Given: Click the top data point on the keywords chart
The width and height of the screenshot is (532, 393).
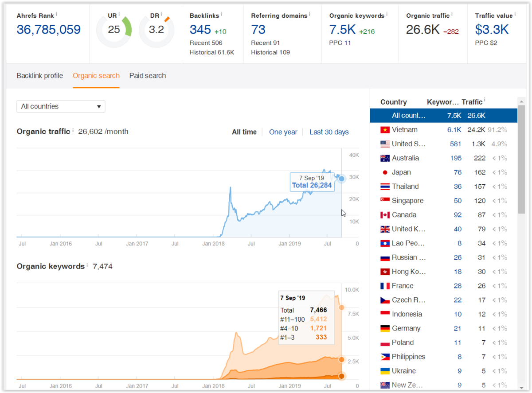Looking at the screenshot, I should click(341, 307).
